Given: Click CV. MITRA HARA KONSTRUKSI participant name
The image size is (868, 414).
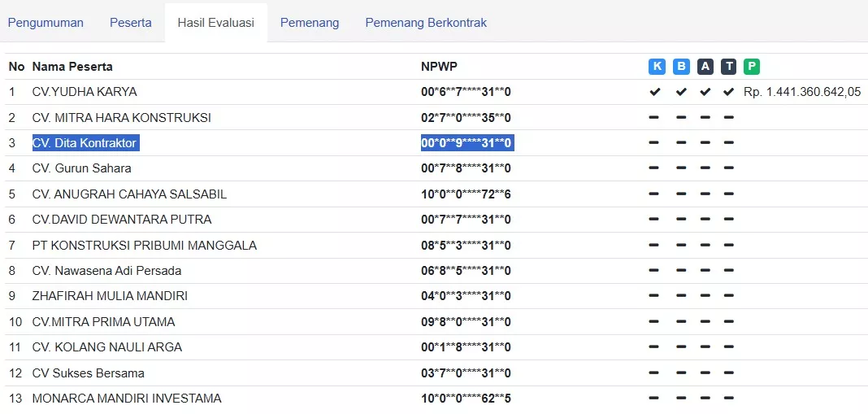Looking at the screenshot, I should pos(122,118).
